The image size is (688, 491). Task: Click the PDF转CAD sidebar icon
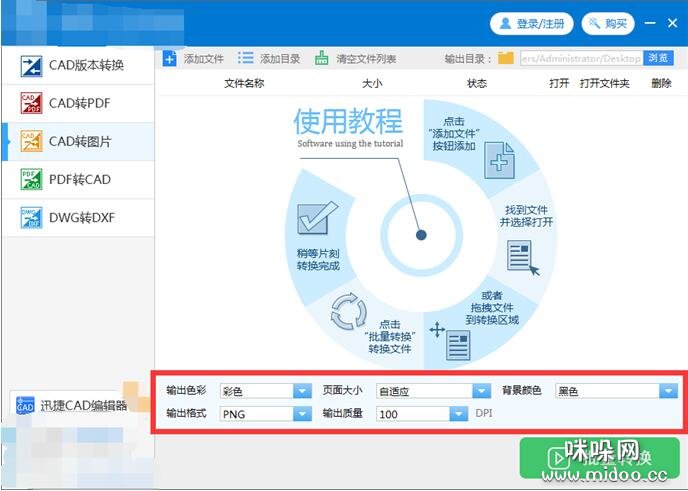pyautogui.click(x=32, y=179)
